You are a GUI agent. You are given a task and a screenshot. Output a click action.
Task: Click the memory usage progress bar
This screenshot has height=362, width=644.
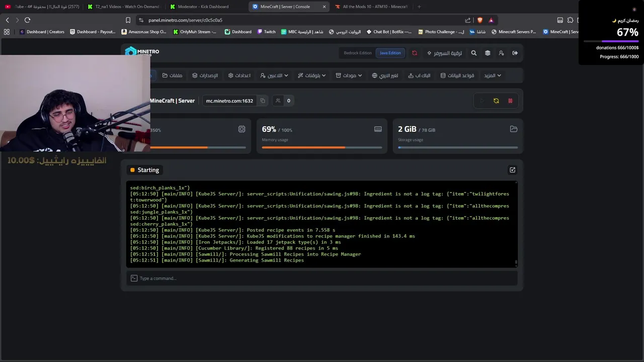tap(322, 147)
